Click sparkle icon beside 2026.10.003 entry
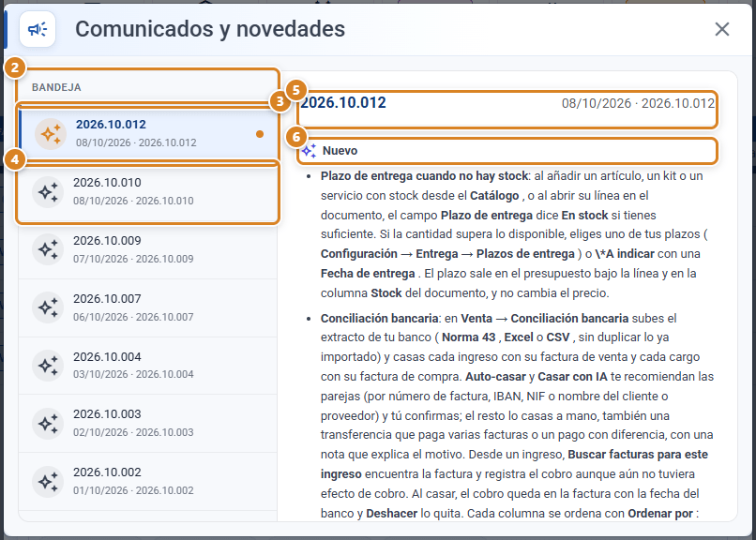 (x=48, y=424)
